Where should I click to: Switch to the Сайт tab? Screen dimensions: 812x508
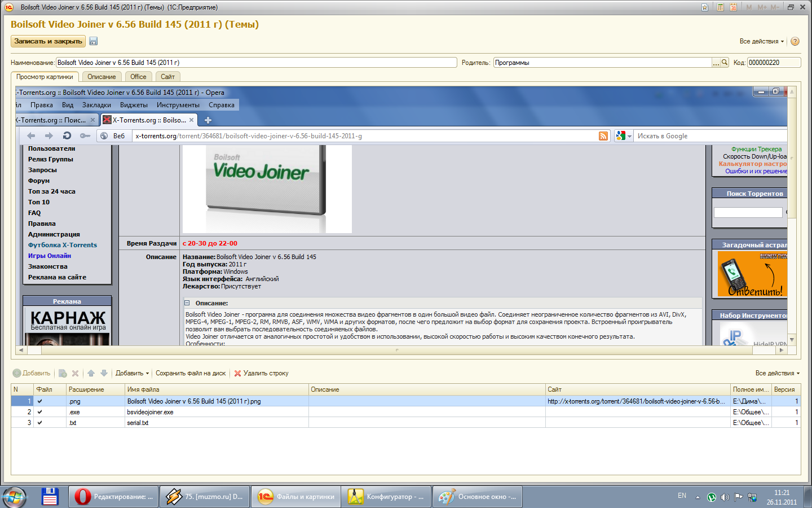coord(167,77)
